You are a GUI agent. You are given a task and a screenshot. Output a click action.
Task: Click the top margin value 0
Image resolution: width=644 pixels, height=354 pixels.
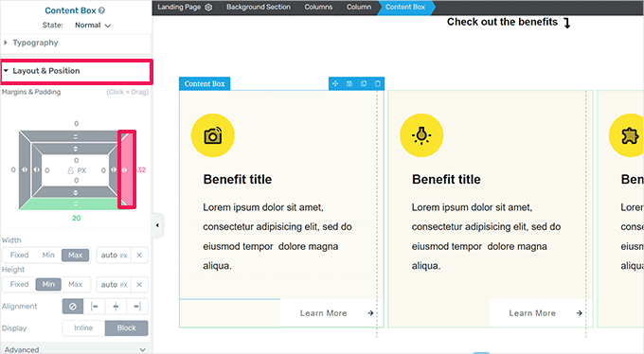(77, 124)
